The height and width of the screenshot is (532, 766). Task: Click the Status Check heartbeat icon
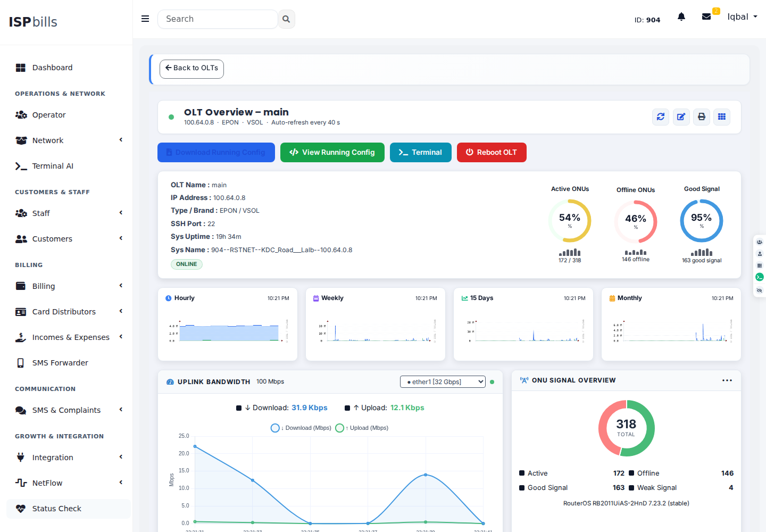21,509
